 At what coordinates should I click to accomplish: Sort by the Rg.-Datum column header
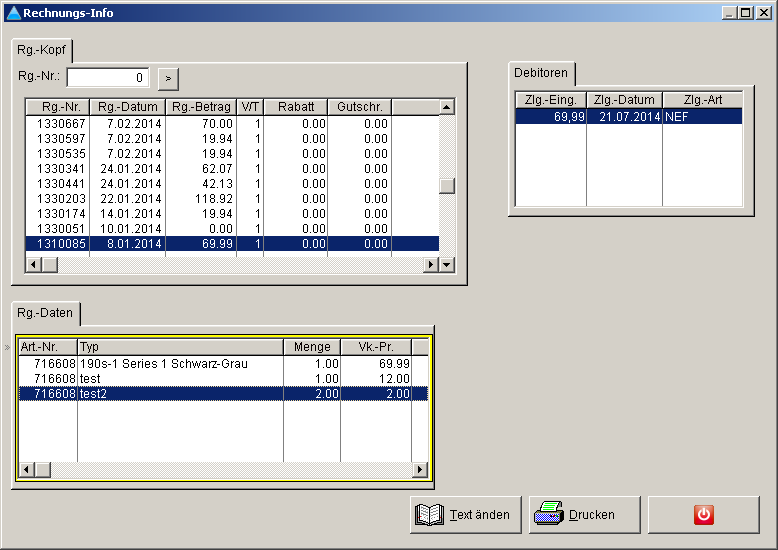(128, 107)
